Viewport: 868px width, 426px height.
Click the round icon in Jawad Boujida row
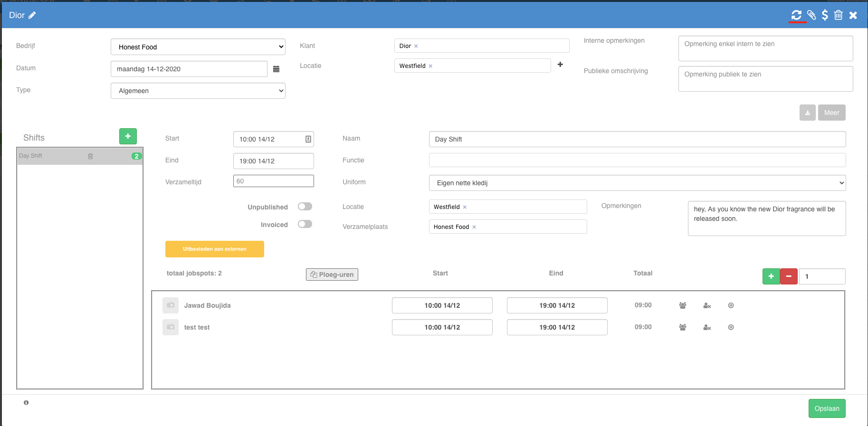click(x=731, y=305)
